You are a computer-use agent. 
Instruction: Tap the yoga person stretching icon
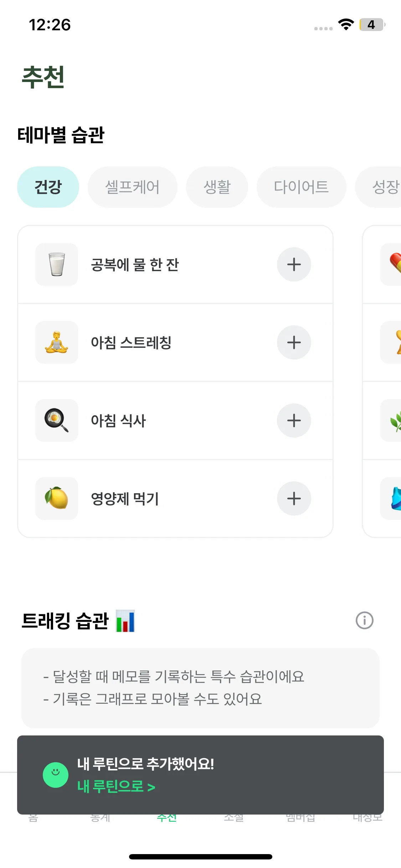click(x=57, y=342)
